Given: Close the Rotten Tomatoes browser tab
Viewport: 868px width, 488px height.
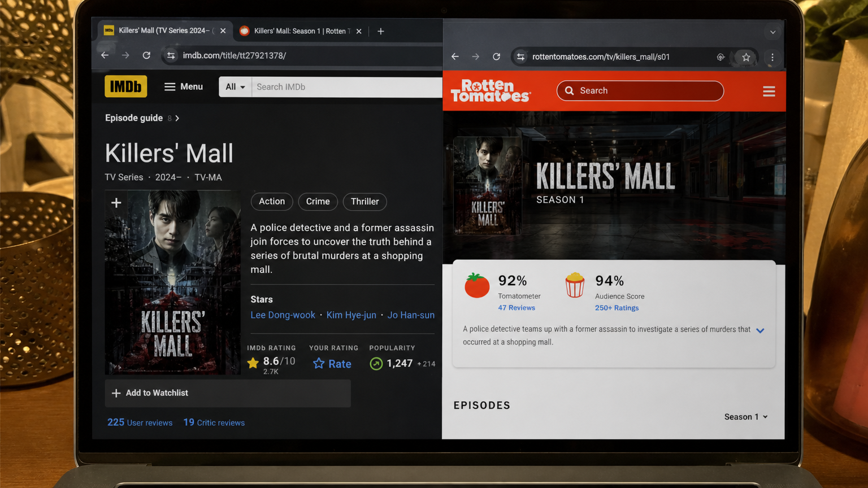Looking at the screenshot, I should coord(359,31).
